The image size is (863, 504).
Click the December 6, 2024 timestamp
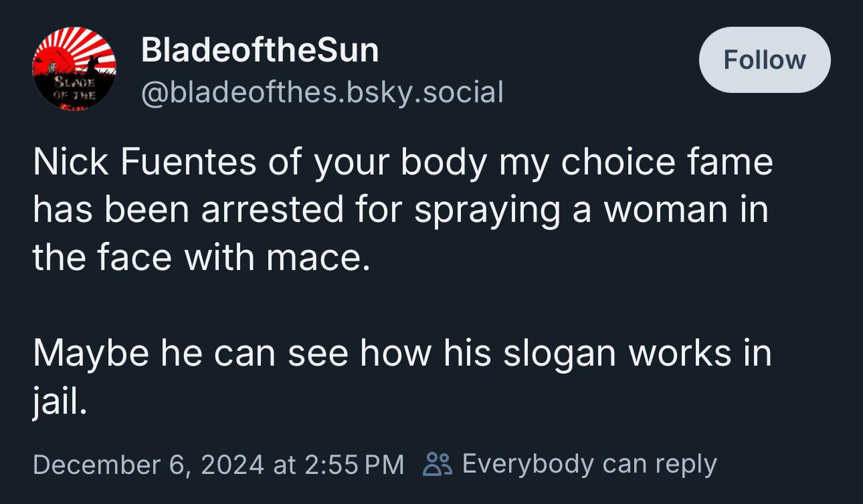[149, 464]
